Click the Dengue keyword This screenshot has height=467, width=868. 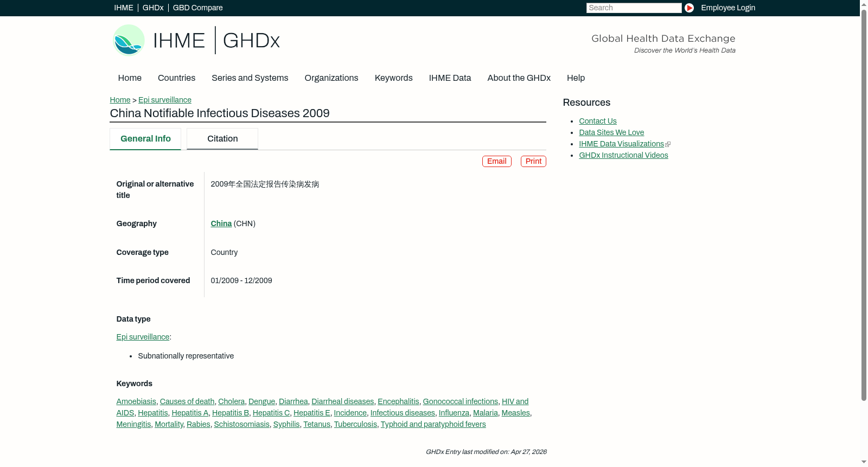[261, 401]
